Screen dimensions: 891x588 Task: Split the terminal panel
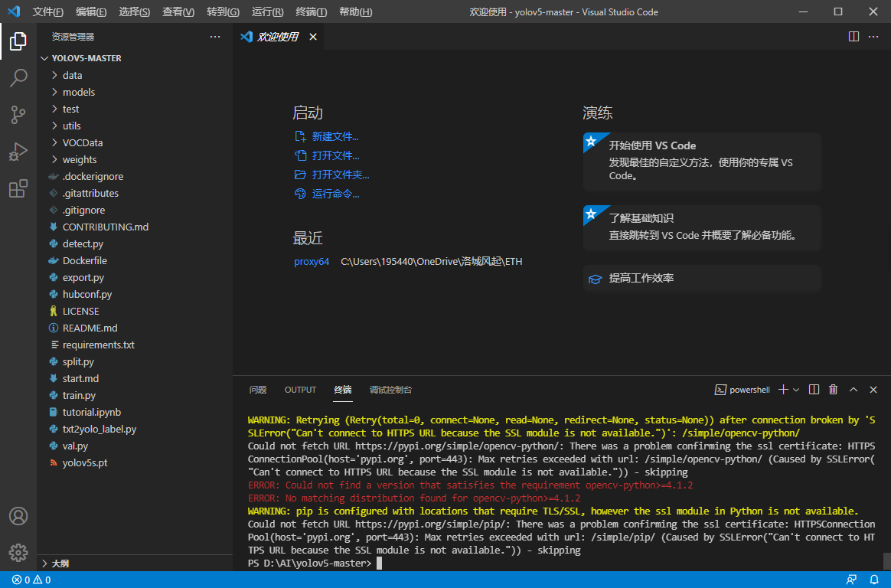pyautogui.click(x=814, y=390)
